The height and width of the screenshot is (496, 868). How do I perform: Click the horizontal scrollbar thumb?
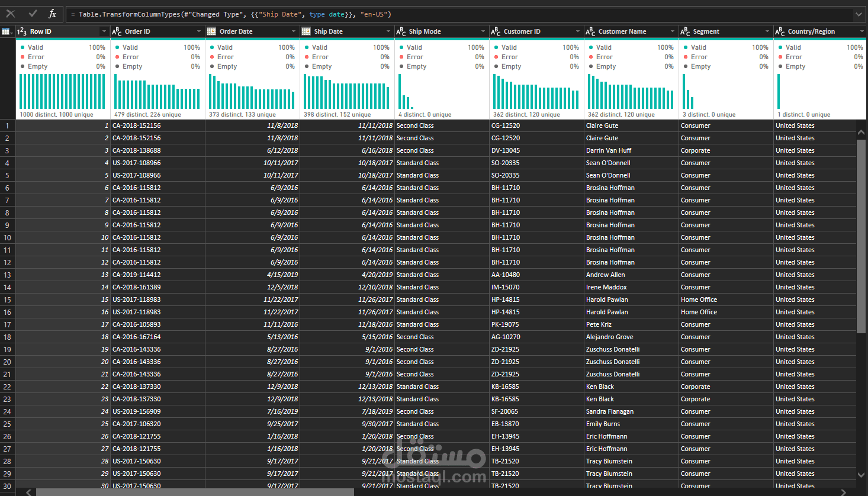click(x=195, y=492)
